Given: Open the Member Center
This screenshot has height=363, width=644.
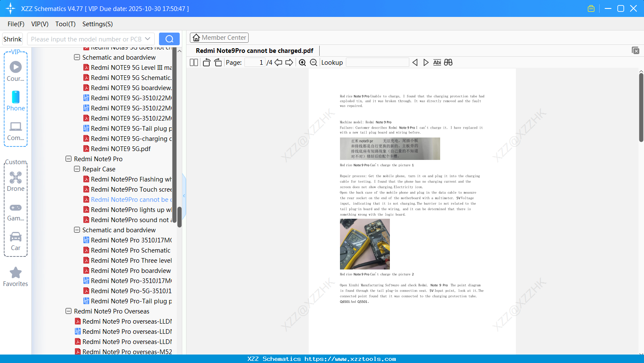Looking at the screenshot, I should [219, 38].
